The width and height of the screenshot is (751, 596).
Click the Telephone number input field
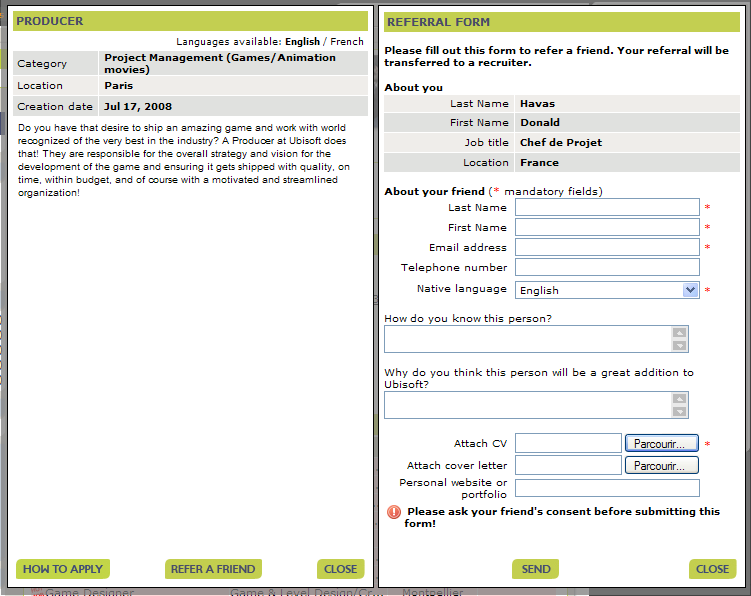pyautogui.click(x=607, y=267)
